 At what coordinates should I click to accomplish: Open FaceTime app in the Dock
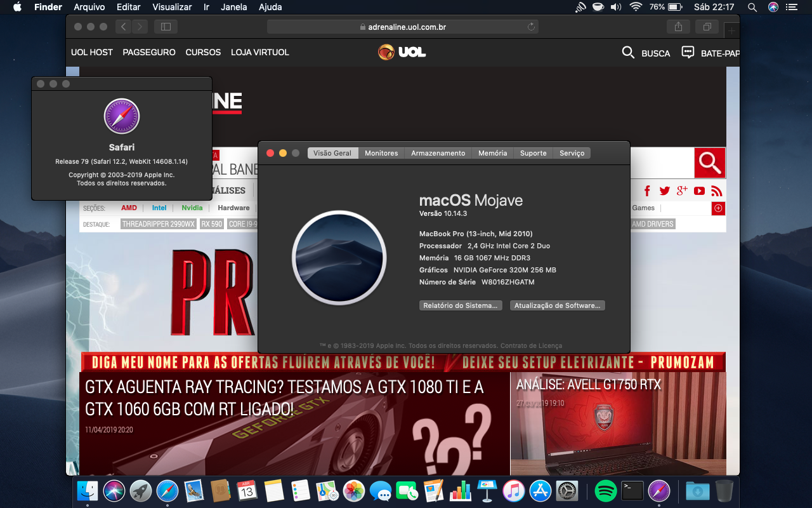point(407,491)
